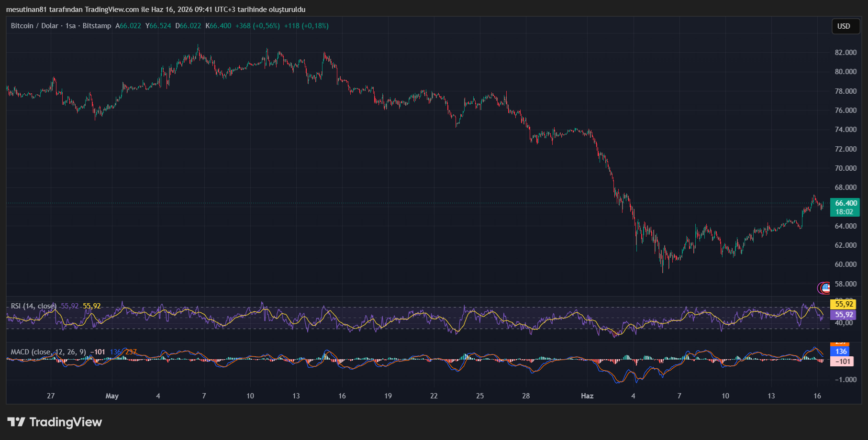Click the 82.000 price scale label
Screen dimensions: 868x440
point(846,53)
